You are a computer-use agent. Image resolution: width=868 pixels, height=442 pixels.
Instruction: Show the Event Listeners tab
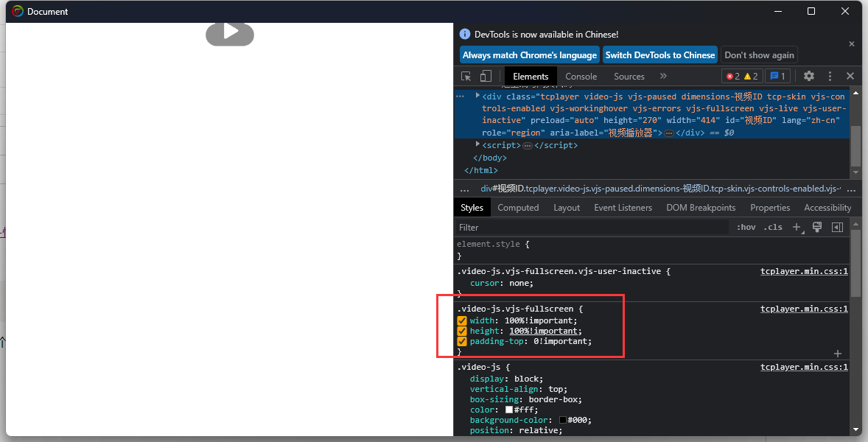click(x=623, y=208)
